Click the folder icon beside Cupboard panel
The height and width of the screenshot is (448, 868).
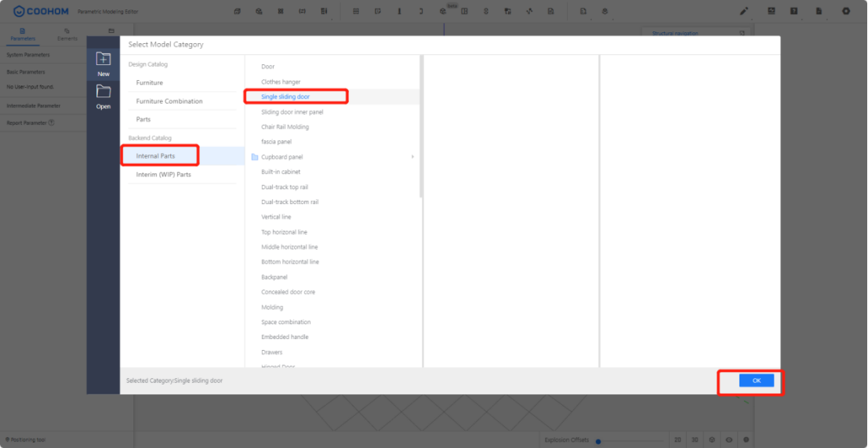click(x=255, y=157)
